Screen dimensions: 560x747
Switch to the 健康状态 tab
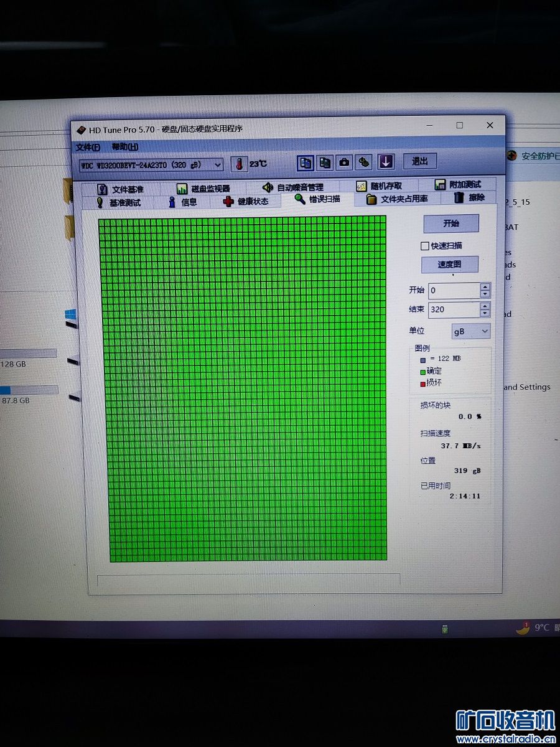pyautogui.click(x=246, y=201)
